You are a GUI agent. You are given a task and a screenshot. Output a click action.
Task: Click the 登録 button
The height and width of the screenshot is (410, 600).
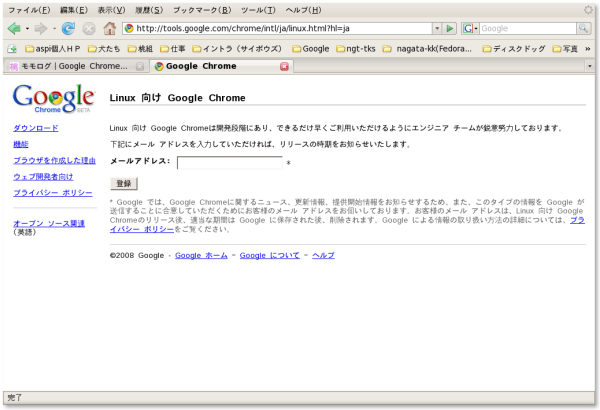click(x=124, y=184)
